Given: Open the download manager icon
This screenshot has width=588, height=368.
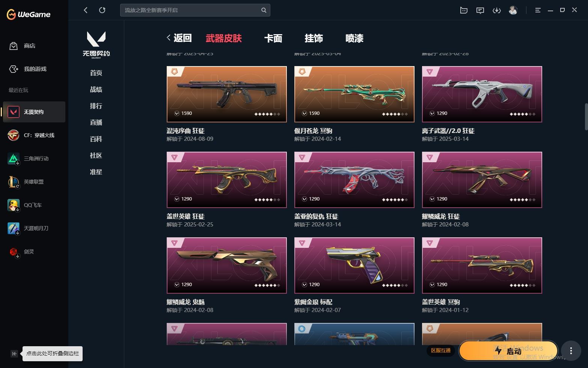Looking at the screenshot, I should tap(496, 10).
